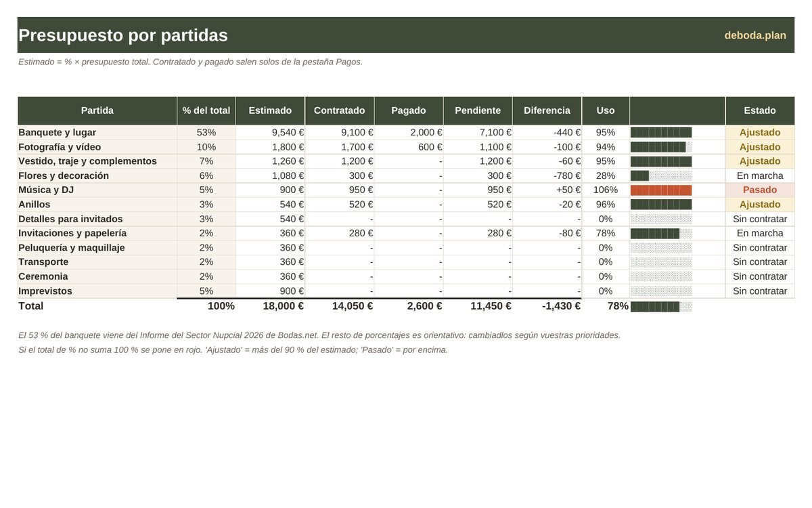
Task: Select the 100% total percentage cell
Action: [x=206, y=306]
